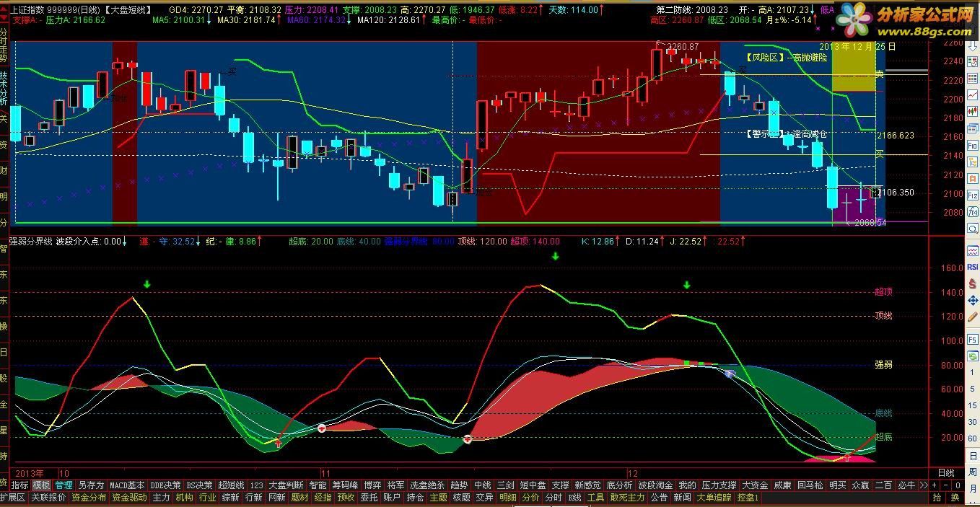The width and height of the screenshot is (980, 507).
Task: Open the 公告 bottom tab
Action: pos(659,498)
